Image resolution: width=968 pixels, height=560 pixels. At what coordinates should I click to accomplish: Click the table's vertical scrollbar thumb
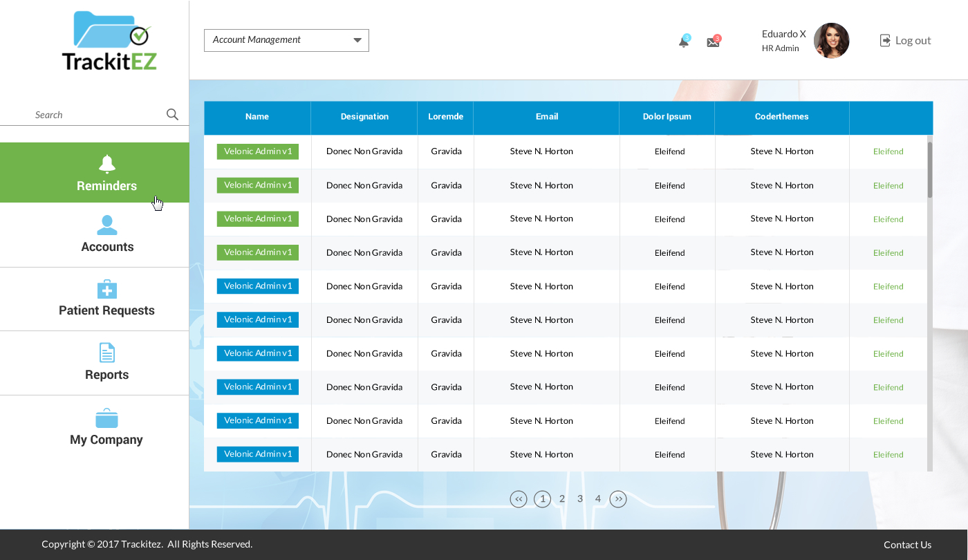click(929, 169)
